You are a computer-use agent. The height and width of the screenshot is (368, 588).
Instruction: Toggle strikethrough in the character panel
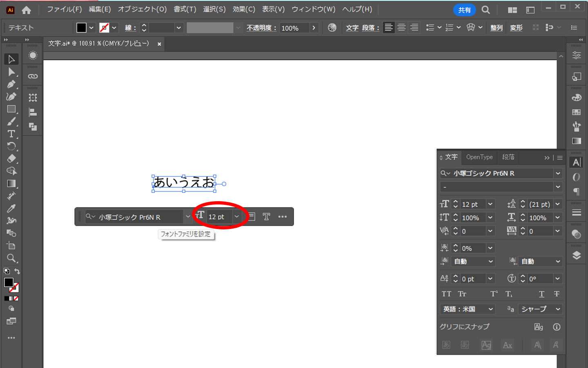pyautogui.click(x=556, y=294)
